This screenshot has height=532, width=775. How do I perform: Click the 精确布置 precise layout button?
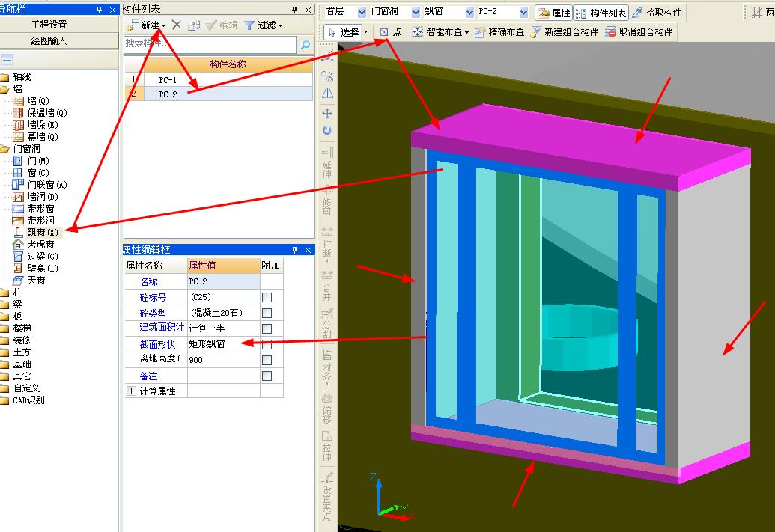(x=499, y=32)
